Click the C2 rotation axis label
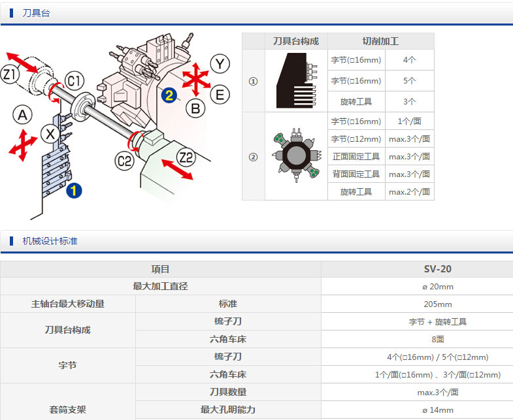Screen dimensions: 513x420 [x=124, y=160]
